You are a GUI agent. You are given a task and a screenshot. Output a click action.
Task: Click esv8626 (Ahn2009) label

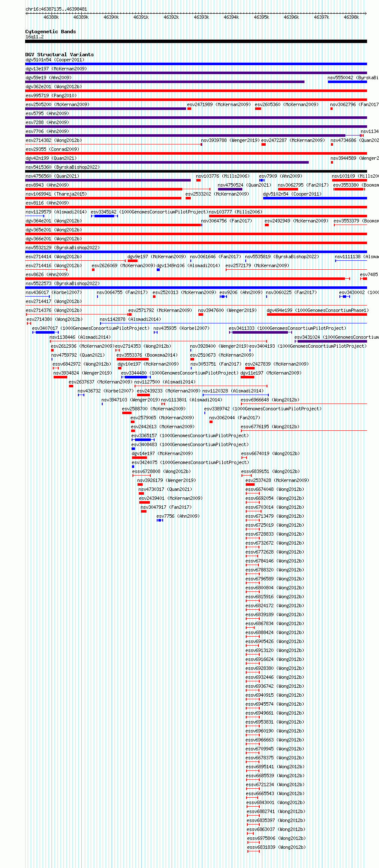[x=47, y=275]
